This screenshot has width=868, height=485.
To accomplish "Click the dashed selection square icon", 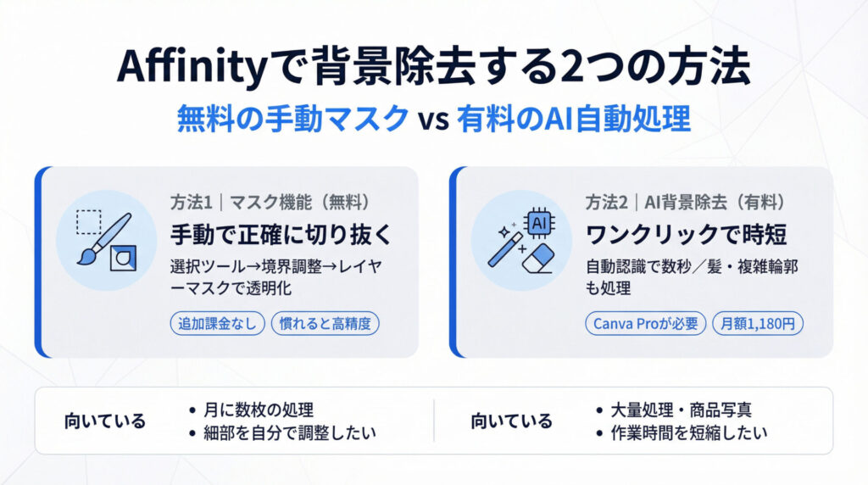I will click(x=87, y=222).
